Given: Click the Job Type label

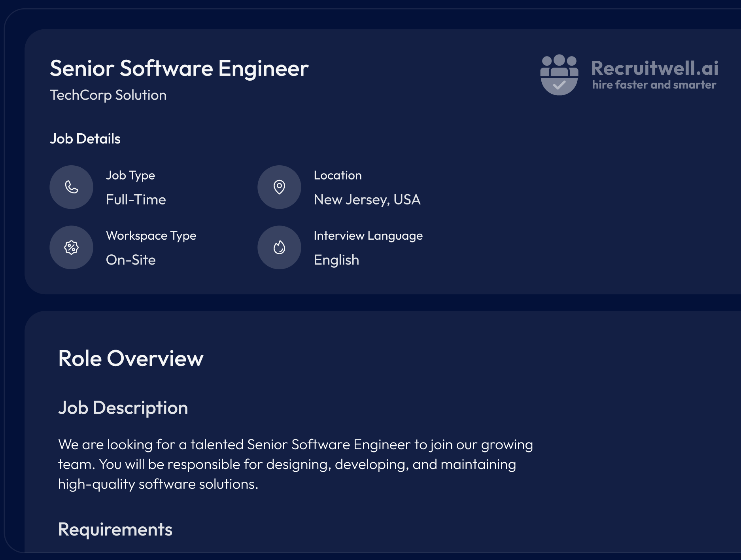Looking at the screenshot, I should tap(130, 175).
